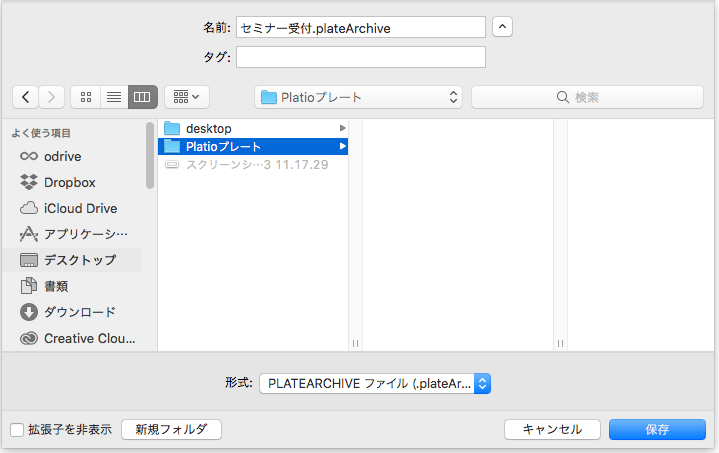Select 書類 in the sidebar
The width and height of the screenshot is (719, 453).
pos(55,286)
